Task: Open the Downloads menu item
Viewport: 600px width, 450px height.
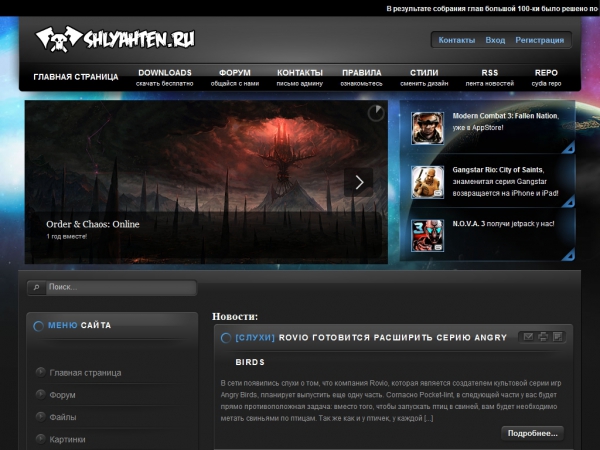Action: 165,77
